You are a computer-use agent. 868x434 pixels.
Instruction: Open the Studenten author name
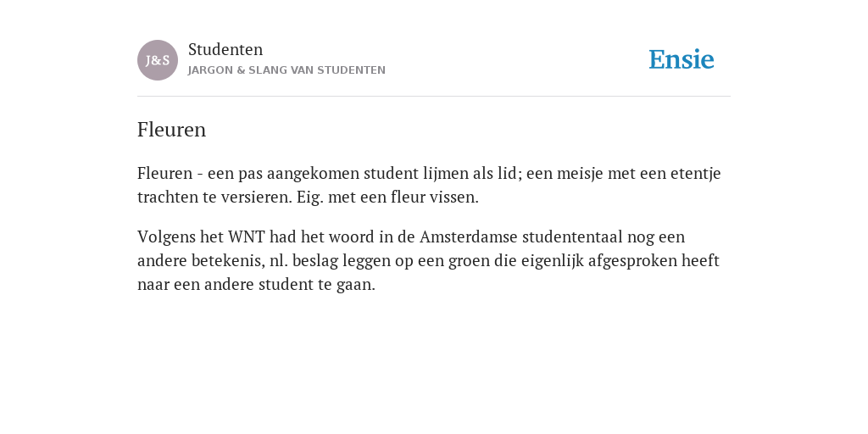pyautogui.click(x=225, y=49)
